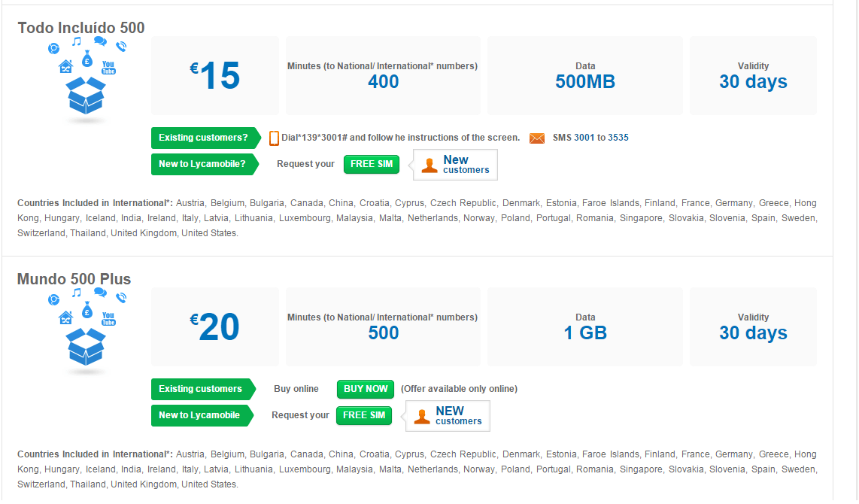Click the (Offer available only online) note
Image resolution: width=859 pixels, height=504 pixels.
459,390
